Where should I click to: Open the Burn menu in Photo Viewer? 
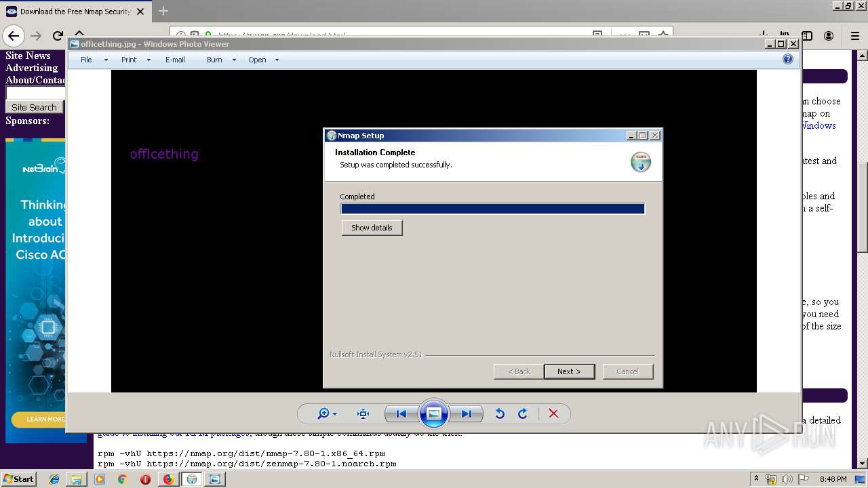tap(214, 60)
